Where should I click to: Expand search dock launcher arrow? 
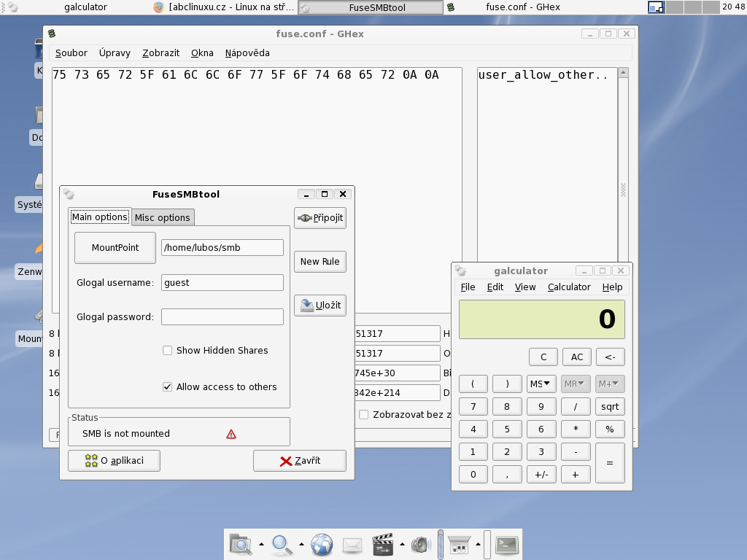262,544
